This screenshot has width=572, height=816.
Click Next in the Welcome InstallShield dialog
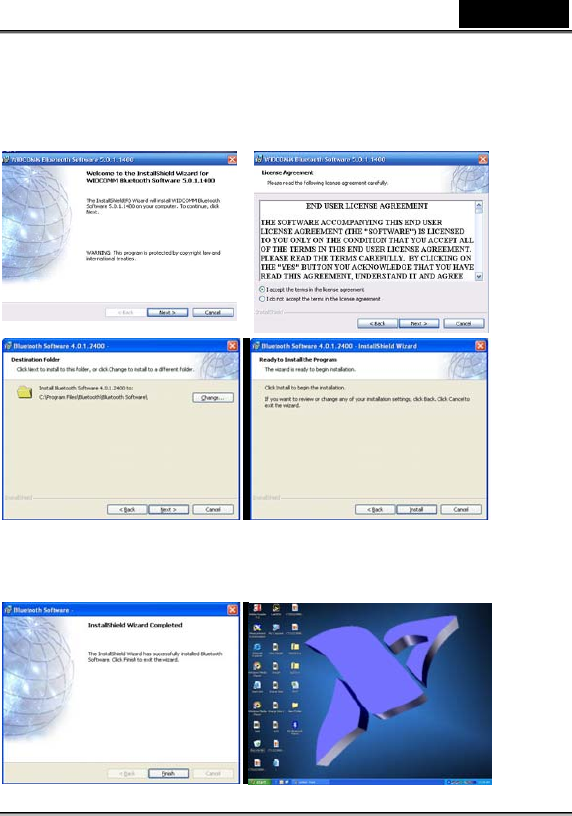[167, 312]
